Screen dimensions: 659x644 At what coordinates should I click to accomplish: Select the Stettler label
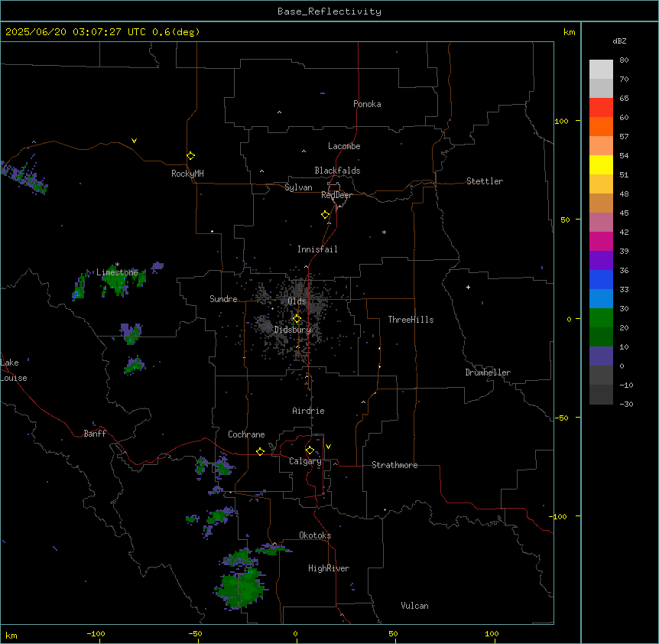click(485, 181)
